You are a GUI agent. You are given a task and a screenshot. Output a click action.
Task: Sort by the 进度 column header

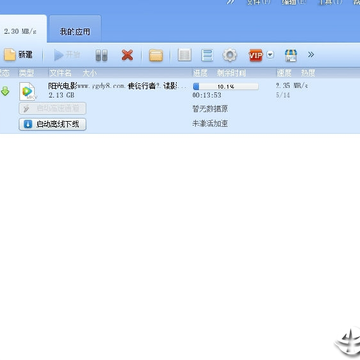tap(200, 73)
